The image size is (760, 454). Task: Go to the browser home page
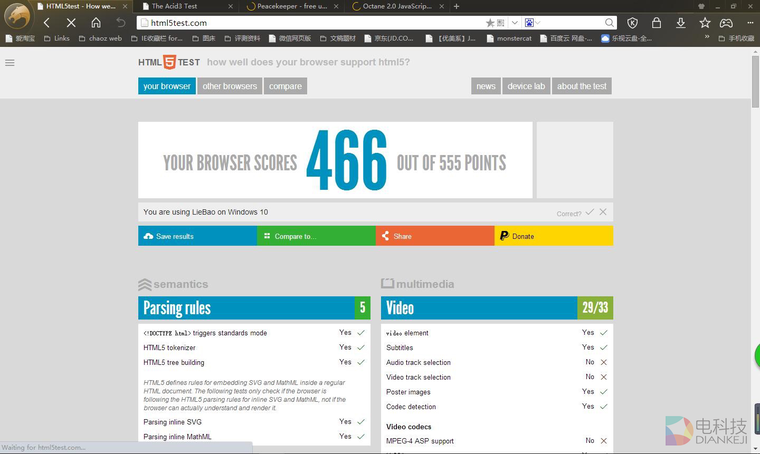pos(96,22)
